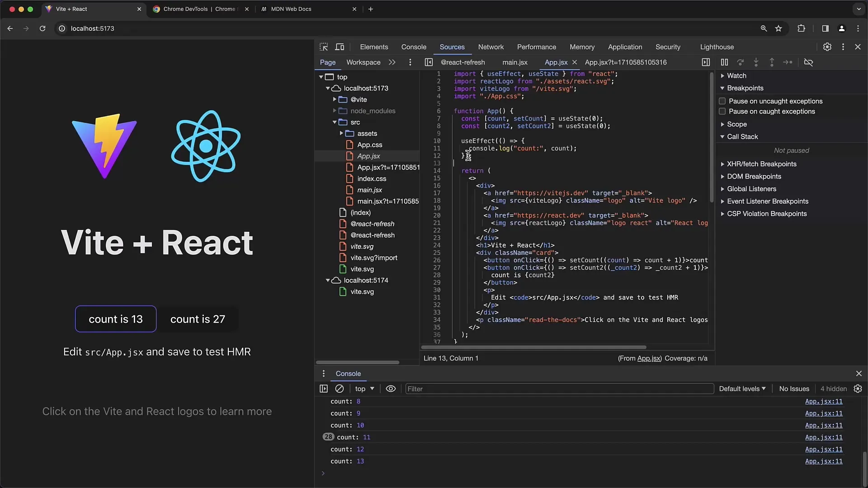The height and width of the screenshot is (488, 868).
Task: Click the inspect element cursor icon
Action: [324, 47]
